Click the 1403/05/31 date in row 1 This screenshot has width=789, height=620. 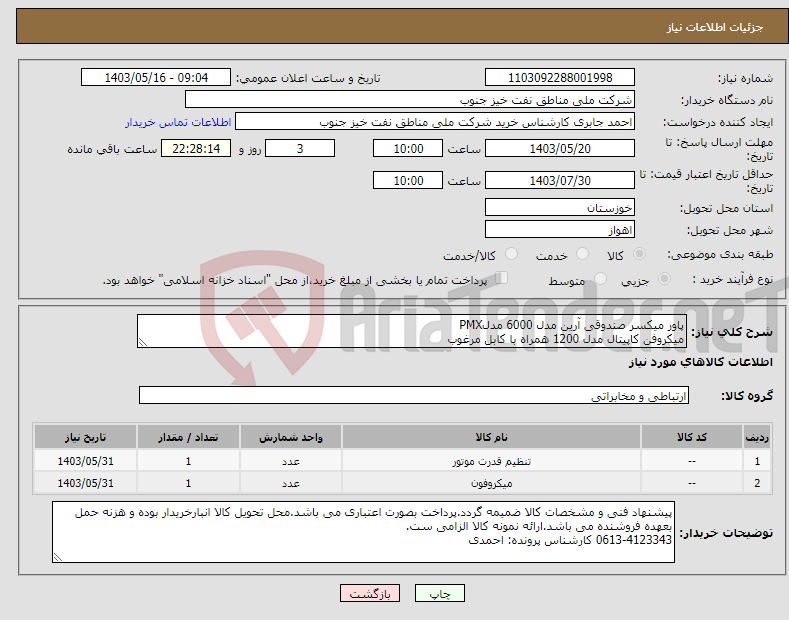pyautogui.click(x=86, y=461)
